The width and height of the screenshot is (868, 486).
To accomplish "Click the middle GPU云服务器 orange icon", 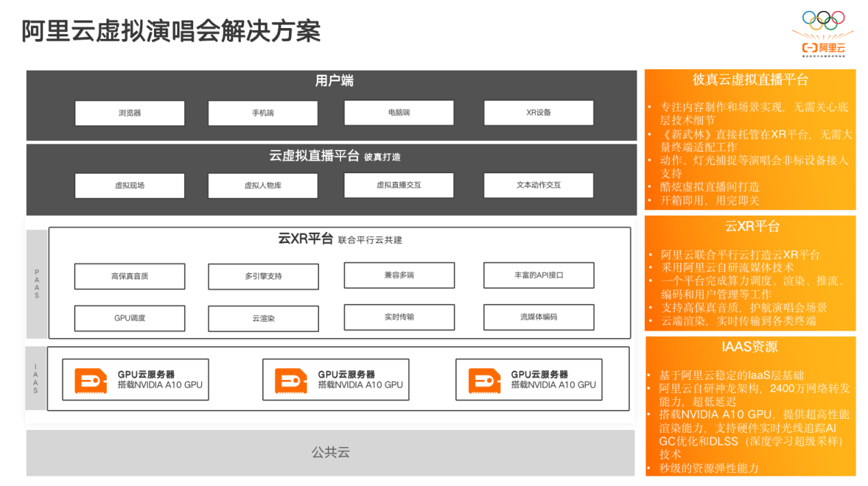I will (291, 381).
